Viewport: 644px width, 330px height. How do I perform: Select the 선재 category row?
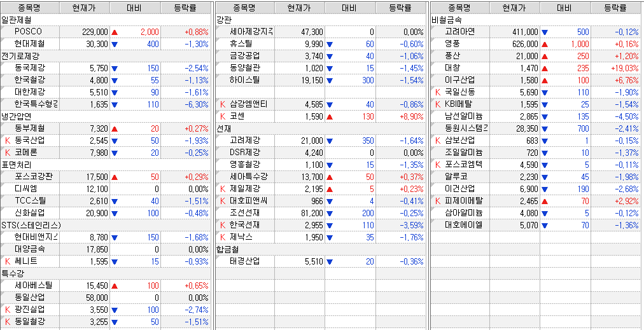(320, 128)
